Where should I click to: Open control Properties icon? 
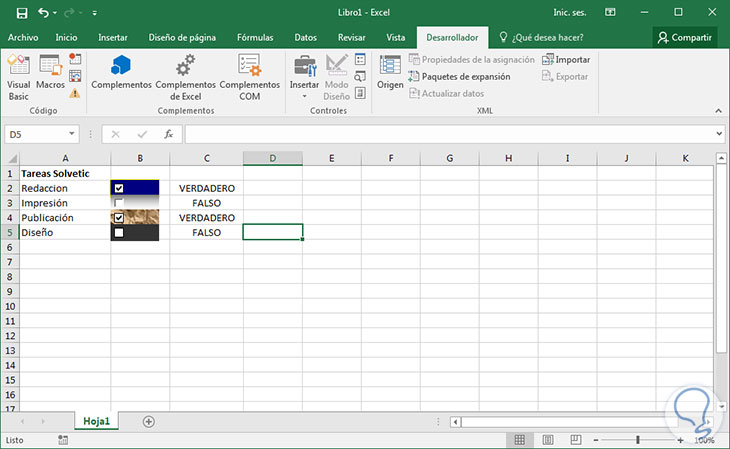coord(360,59)
